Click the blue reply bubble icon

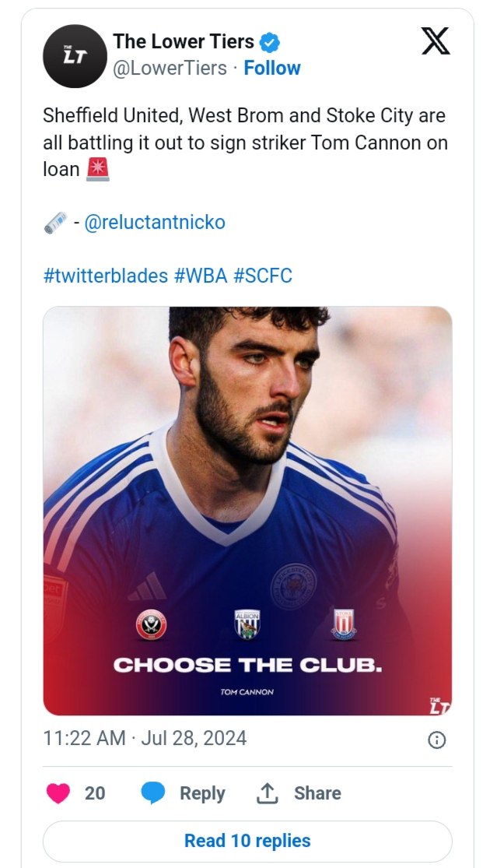153,793
